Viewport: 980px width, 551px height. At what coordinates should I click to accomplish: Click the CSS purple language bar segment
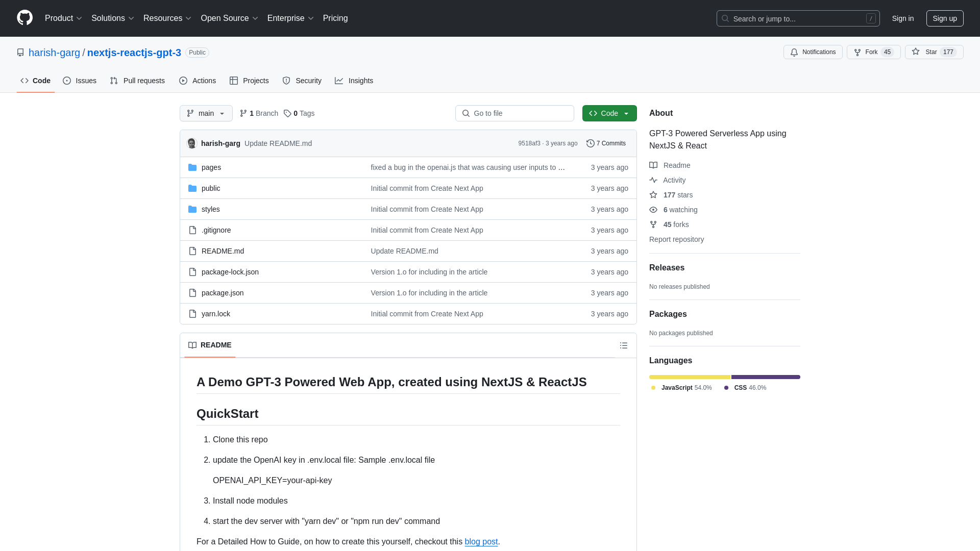click(766, 377)
